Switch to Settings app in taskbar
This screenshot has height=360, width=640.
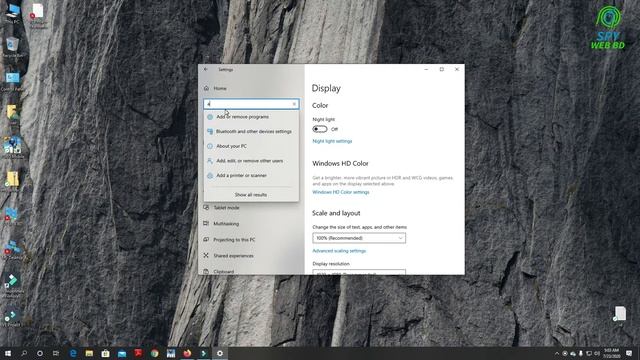(220, 353)
